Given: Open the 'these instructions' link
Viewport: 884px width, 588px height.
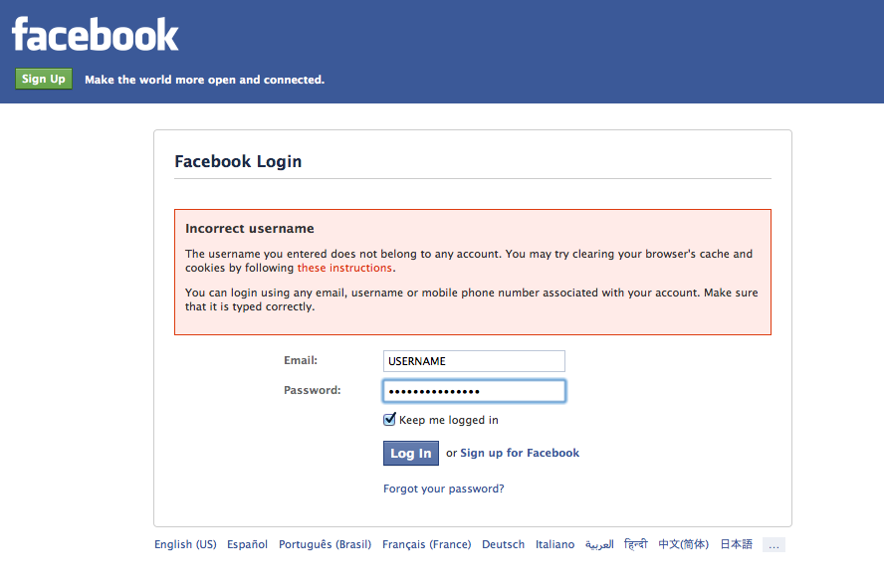Looking at the screenshot, I should (x=344, y=268).
